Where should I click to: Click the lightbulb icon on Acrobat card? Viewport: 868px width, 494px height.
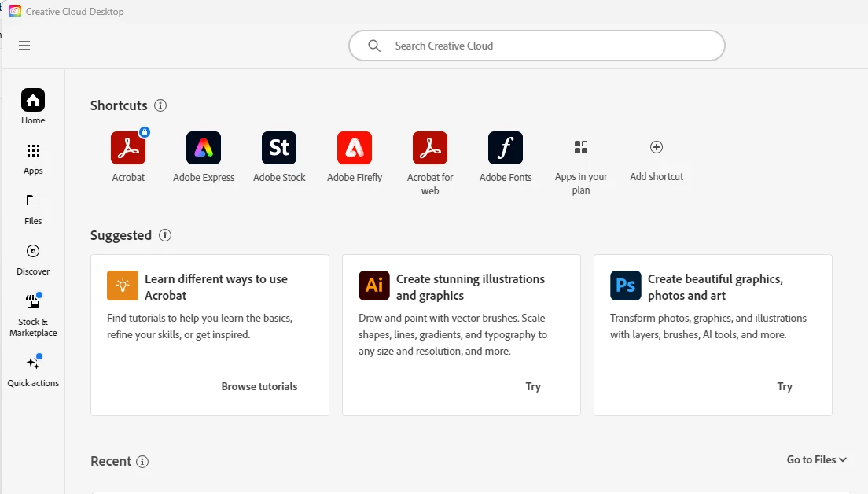(123, 286)
